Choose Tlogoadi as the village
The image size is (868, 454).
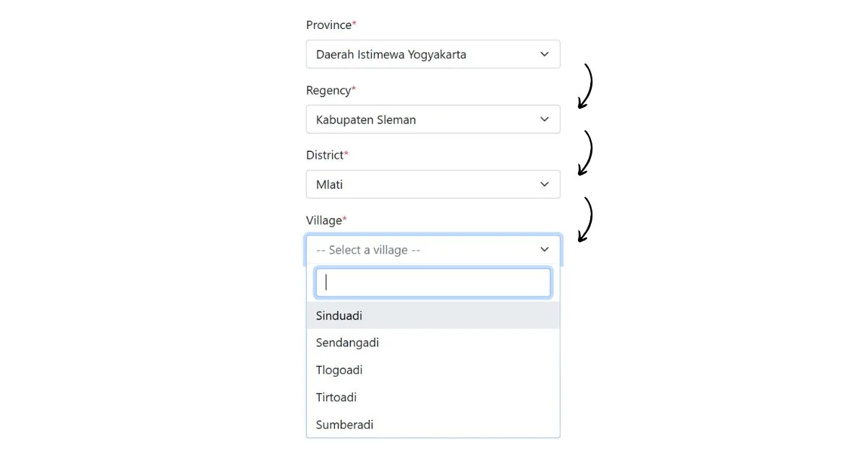(433, 369)
